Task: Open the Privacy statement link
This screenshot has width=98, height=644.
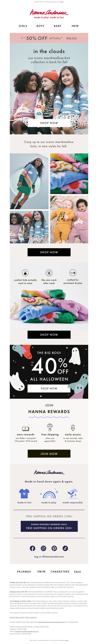Action: pyautogui.click(x=31, y=617)
